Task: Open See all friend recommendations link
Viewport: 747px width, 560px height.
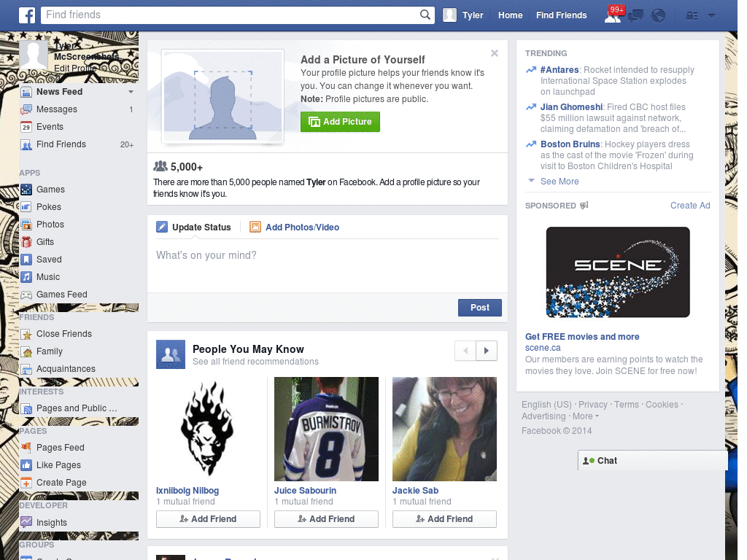Action: 255,362
